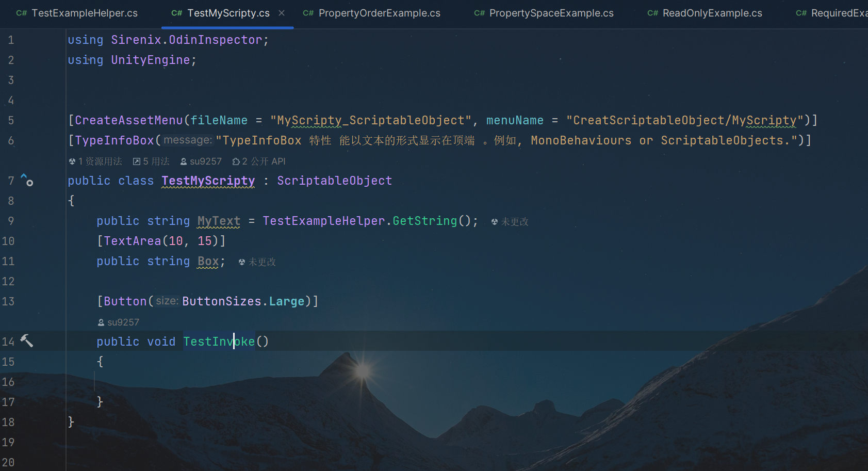Screen dimensions: 868x471
Task: Click the MyText field name
Action: (219, 221)
